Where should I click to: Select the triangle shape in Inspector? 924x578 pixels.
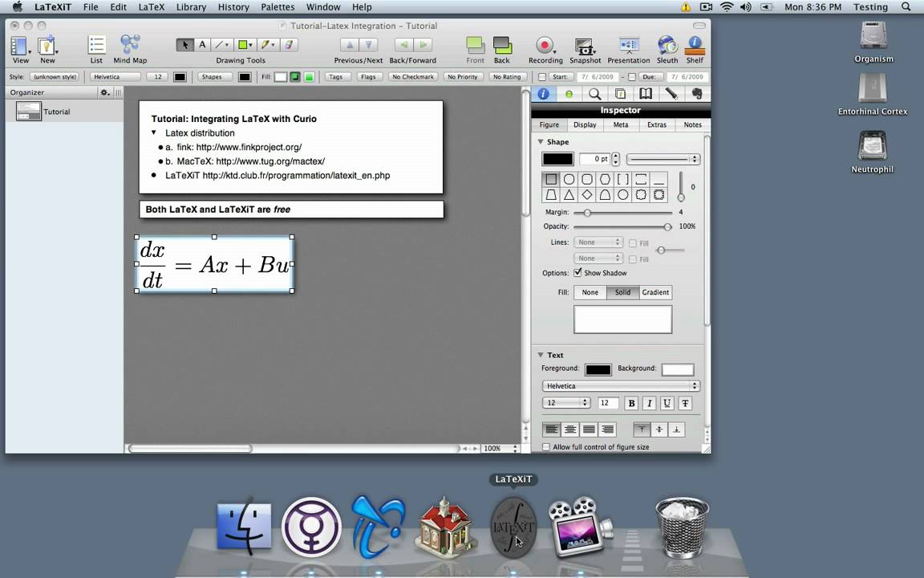[x=569, y=194]
